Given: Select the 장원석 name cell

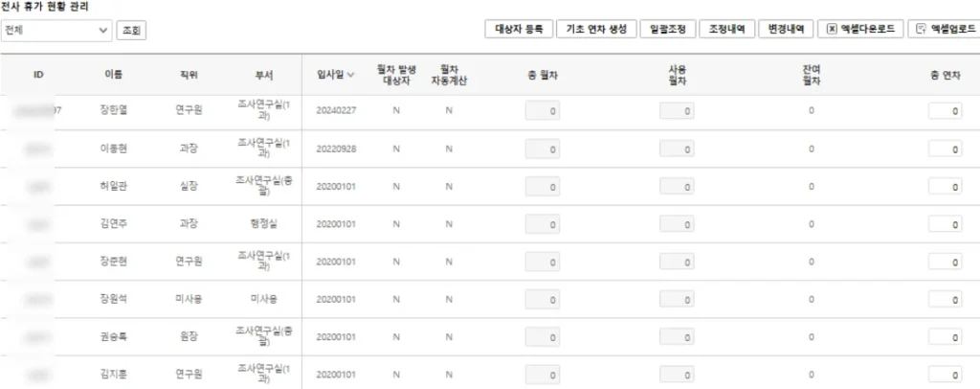Looking at the screenshot, I should [113, 299].
